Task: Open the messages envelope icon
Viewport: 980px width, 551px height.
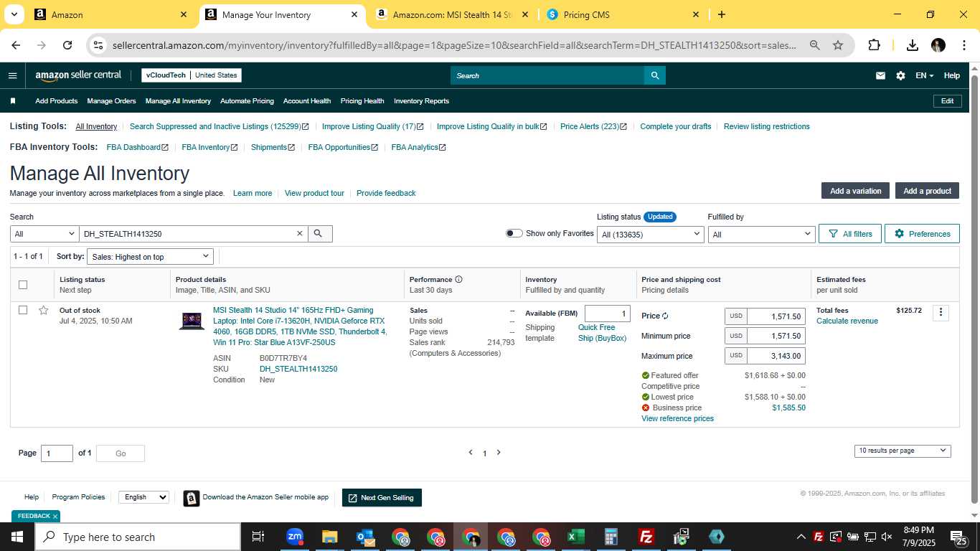Action: (880, 75)
